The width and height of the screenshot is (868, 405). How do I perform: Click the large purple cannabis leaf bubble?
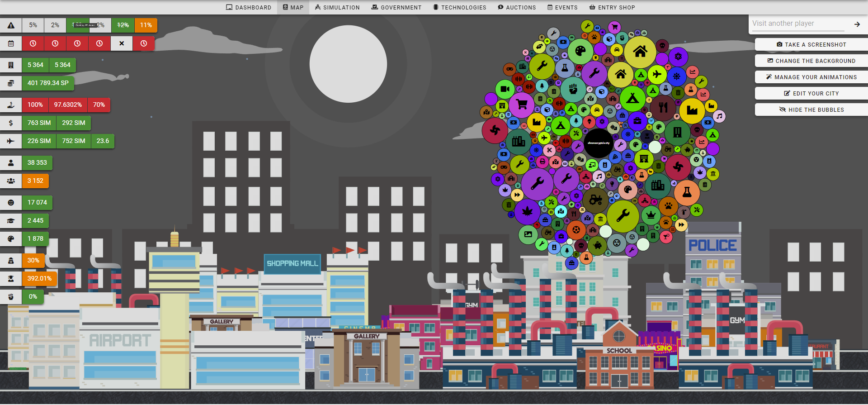(527, 211)
